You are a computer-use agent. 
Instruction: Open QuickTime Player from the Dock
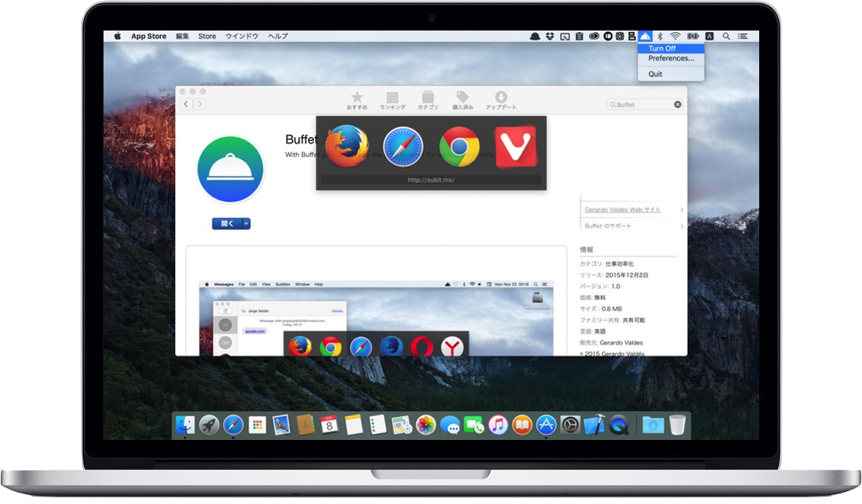coord(618,425)
